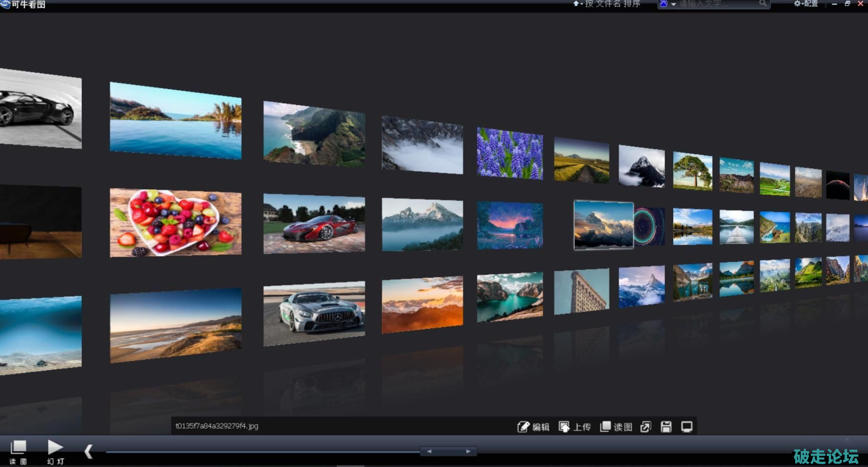The width and height of the screenshot is (868, 467).
Task: Open the 按文件名排序 sort dropdown
Action: [607, 4]
